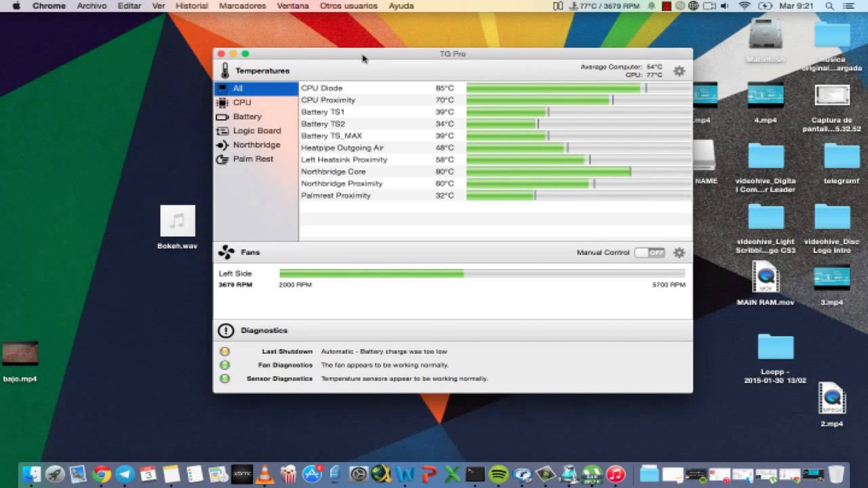Image resolution: width=868 pixels, height=488 pixels.
Task: Open Spotify from the Dock
Action: click(498, 474)
